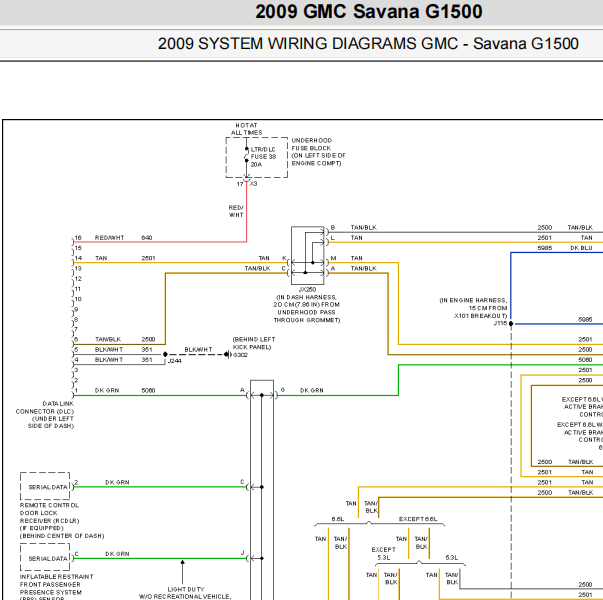This screenshot has width=603, height=600.
Task: Click the "J115" splice label
Action: tap(500, 323)
